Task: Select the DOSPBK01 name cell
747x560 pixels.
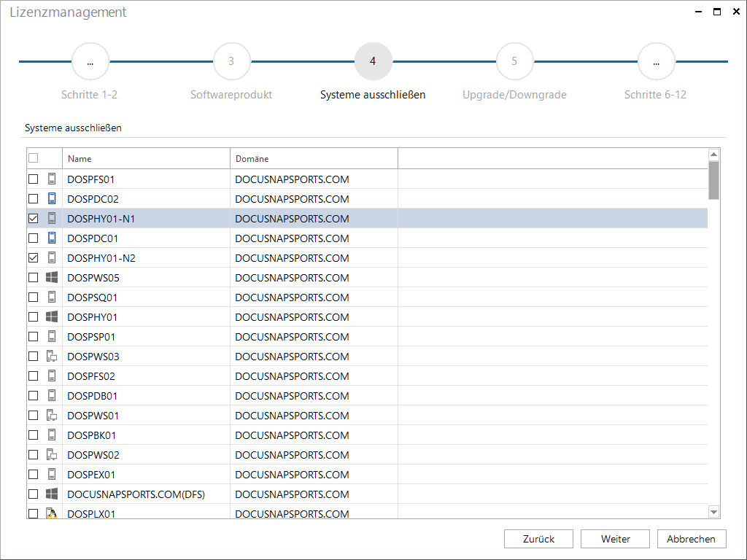Action: (x=146, y=435)
